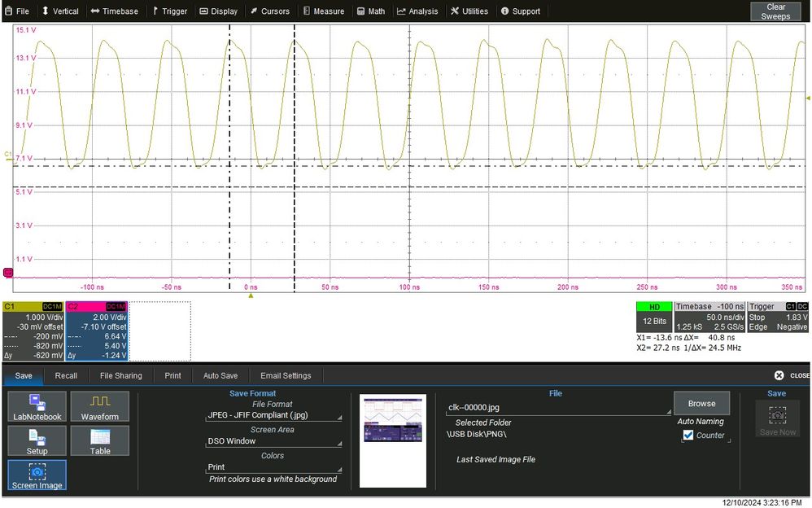Screen dimensions: 812x508
Task: Open the Timebase menu
Action: click(x=115, y=11)
